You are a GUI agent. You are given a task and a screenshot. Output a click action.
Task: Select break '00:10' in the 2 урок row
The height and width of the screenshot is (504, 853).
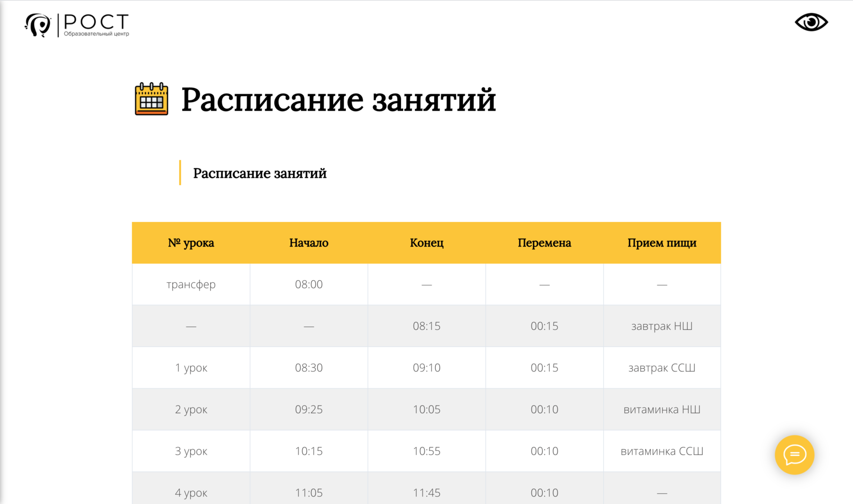click(x=544, y=409)
